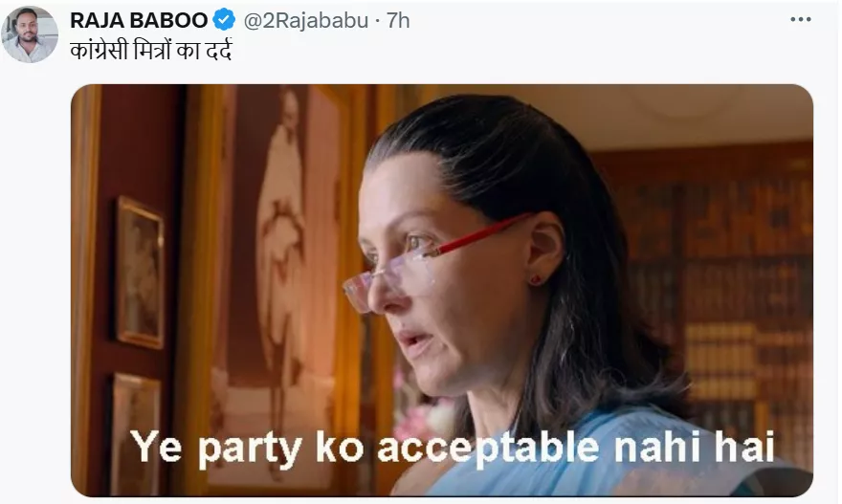Screen dimensions: 842x504
Task: Open the meme image in the tweet
Action: click(x=441, y=290)
